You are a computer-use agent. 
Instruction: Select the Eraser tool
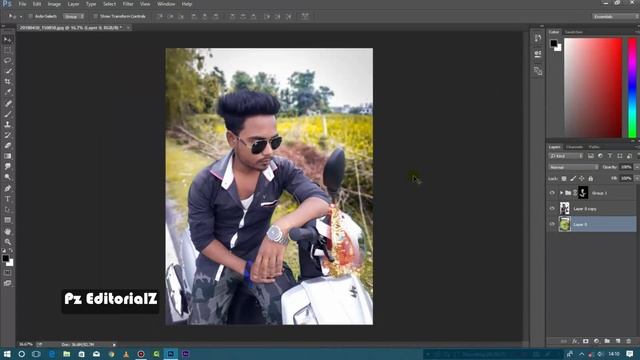(7, 146)
